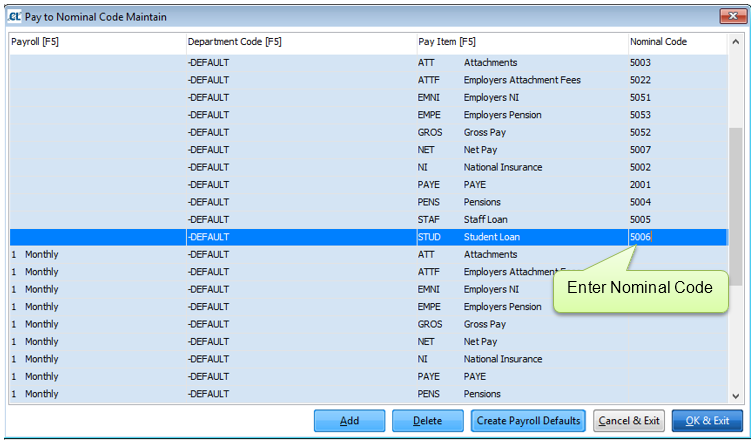Screen dimensions: 754x442
Task: Click Cancel & Exit button
Action: click(629, 421)
